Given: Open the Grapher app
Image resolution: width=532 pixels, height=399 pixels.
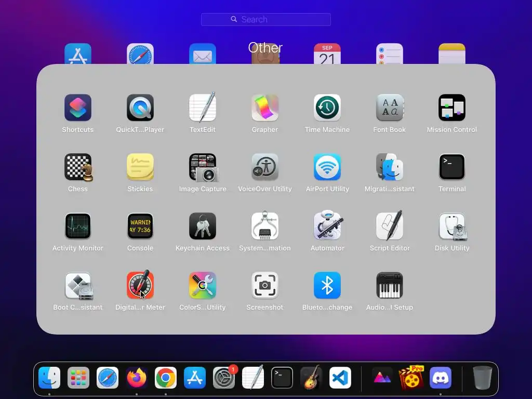Looking at the screenshot, I should point(265,108).
